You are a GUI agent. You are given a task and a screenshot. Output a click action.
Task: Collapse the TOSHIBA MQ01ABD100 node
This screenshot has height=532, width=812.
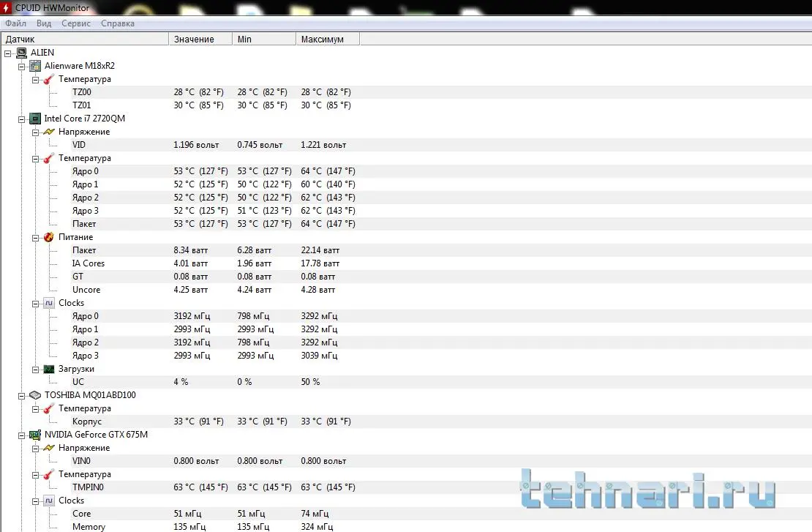[x=22, y=396]
